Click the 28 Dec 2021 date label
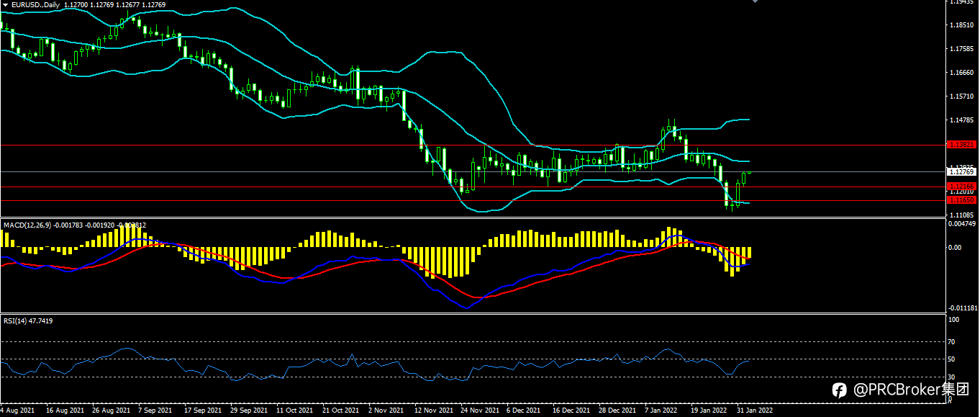980x417 pixels. pos(619,411)
